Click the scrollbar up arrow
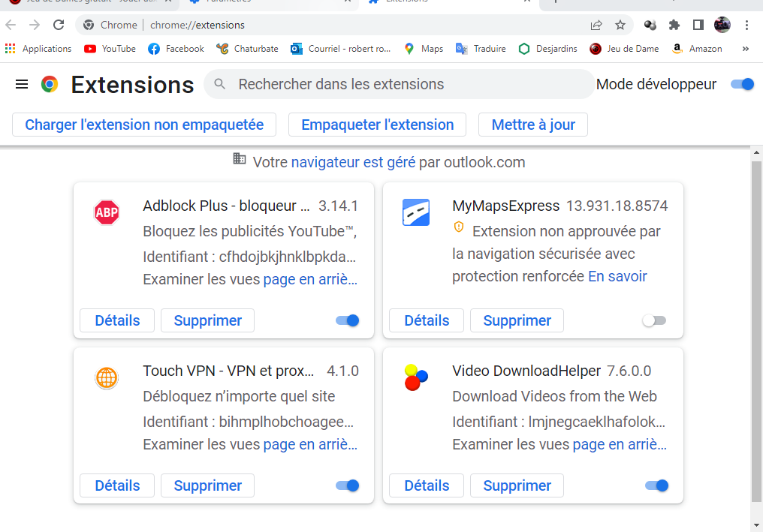This screenshot has width=763, height=532. point(756,152)
